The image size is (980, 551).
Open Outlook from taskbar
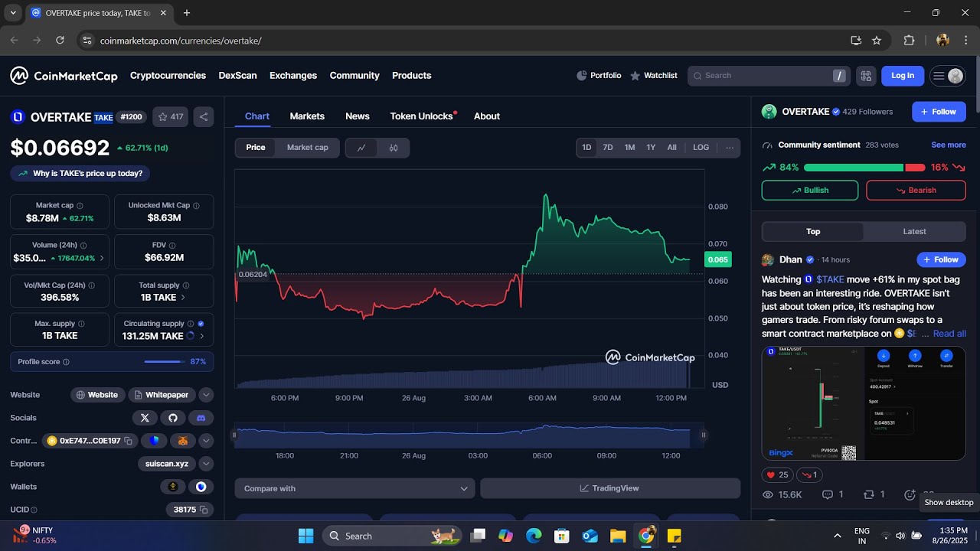(590, 536)
